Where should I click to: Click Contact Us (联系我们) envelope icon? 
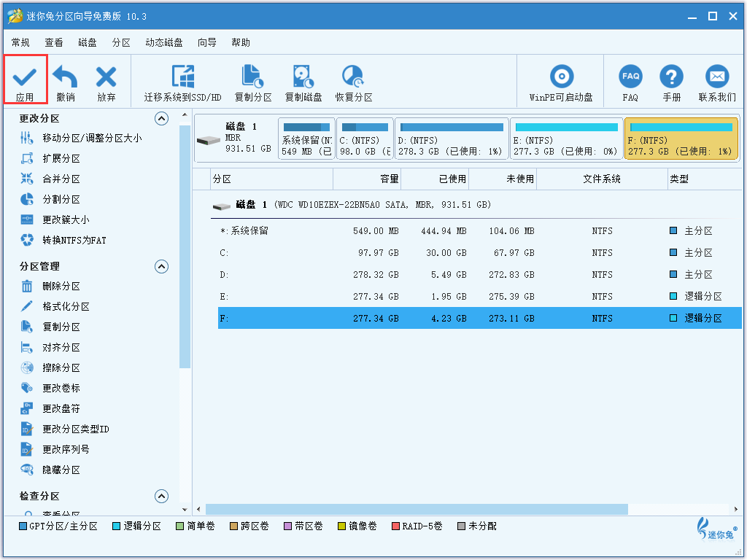tap(717, 76)
